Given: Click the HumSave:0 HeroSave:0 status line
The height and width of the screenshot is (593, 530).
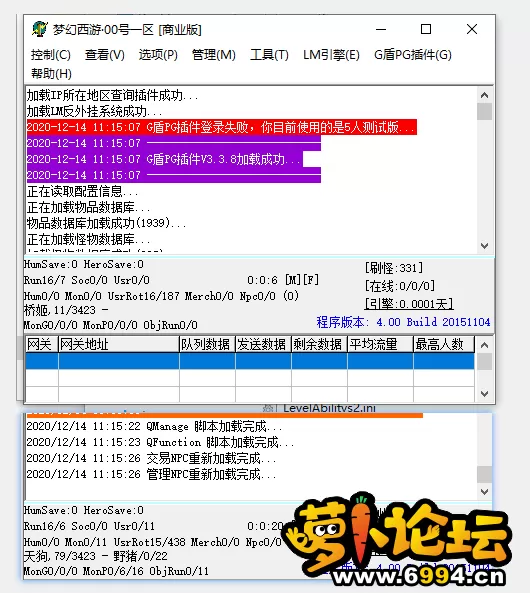Looking at the screenshot, I should pos(84,264).
